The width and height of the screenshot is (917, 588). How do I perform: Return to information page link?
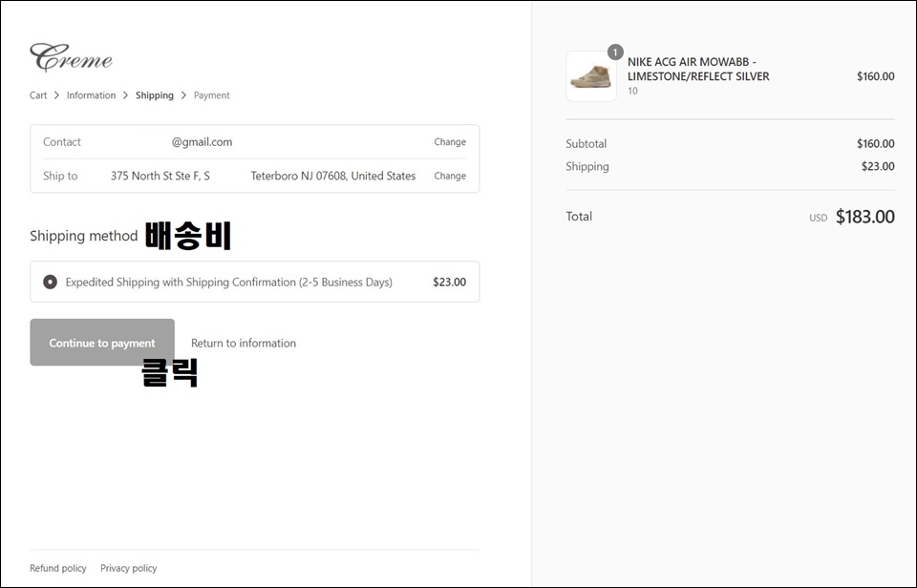pos(244,343)
